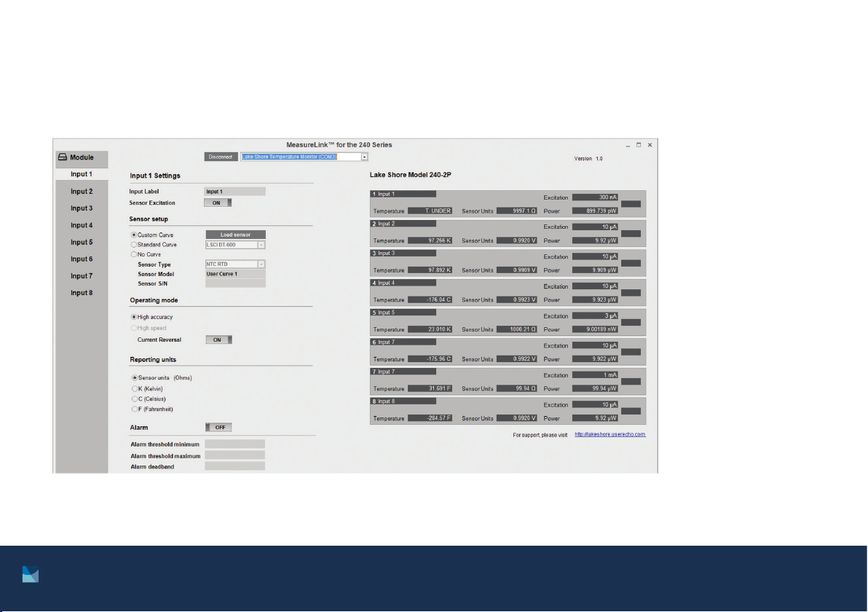Select the Input 3 sidebar tab

pyautogui.click(x=82, y=208)
